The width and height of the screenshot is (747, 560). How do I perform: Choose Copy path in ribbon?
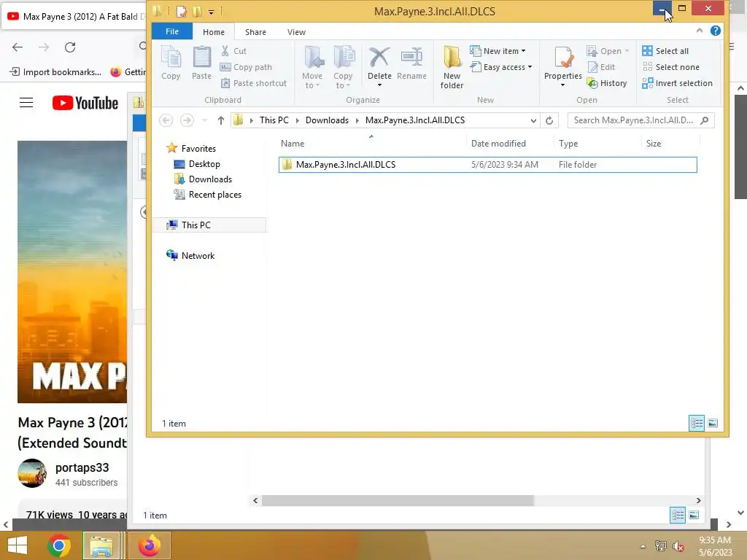coord(247,67)
